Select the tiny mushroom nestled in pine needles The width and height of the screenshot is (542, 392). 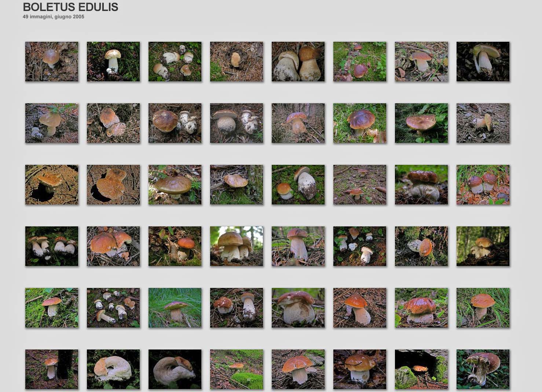[237, 62]
